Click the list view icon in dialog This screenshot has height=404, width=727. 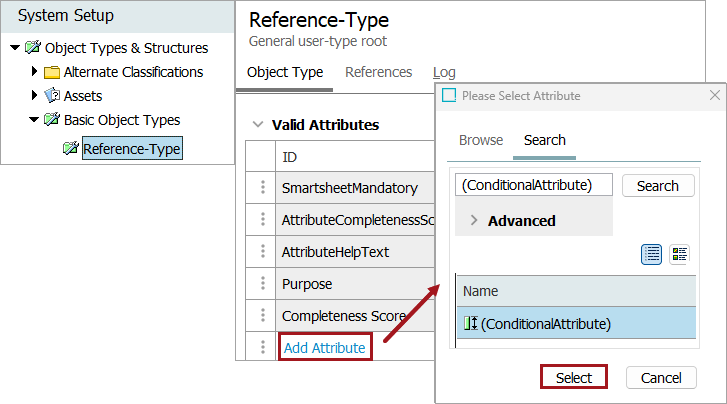point(652,254)
